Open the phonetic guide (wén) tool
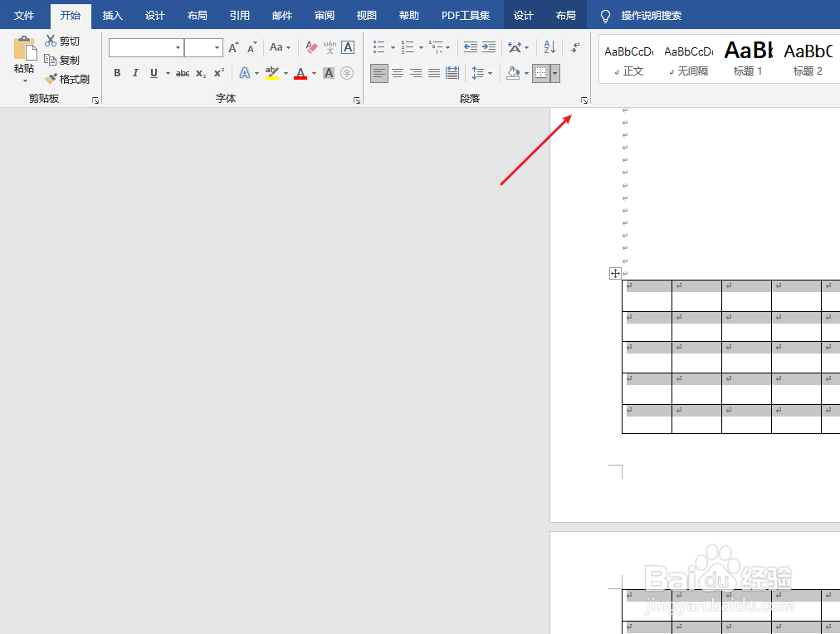The image size is (840, 634). pyautogui.click(x=330, y=47)
